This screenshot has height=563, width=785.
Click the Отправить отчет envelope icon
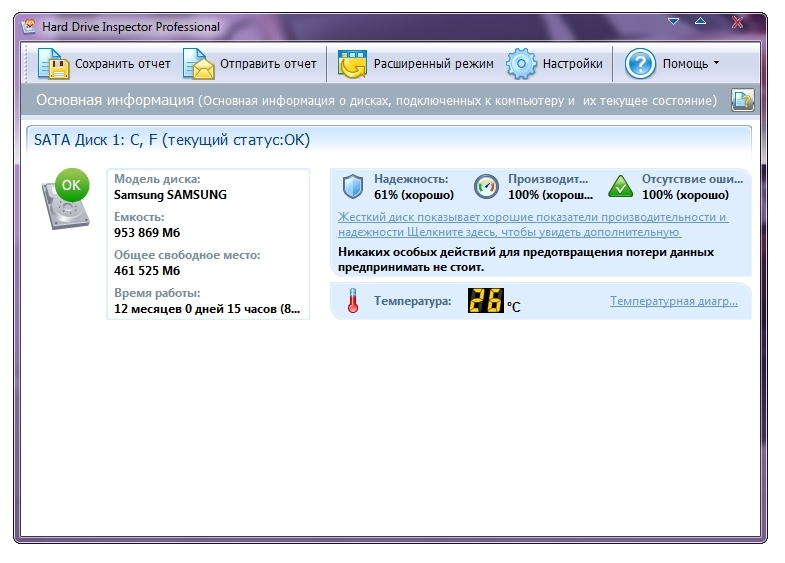199,64
